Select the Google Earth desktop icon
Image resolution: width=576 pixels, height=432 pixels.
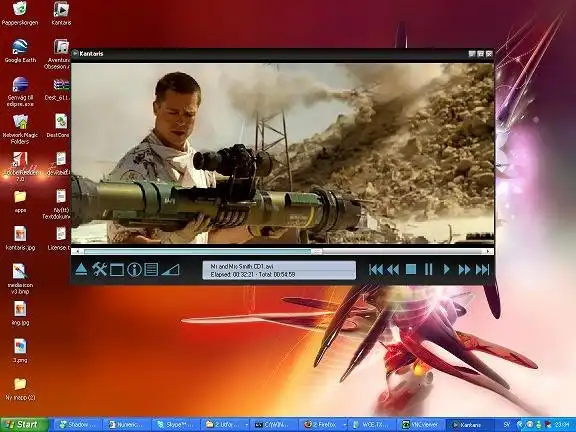(20, 51)
